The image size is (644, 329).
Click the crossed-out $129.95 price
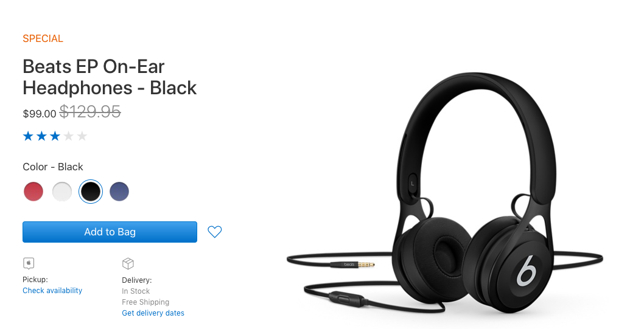point(90,111)
